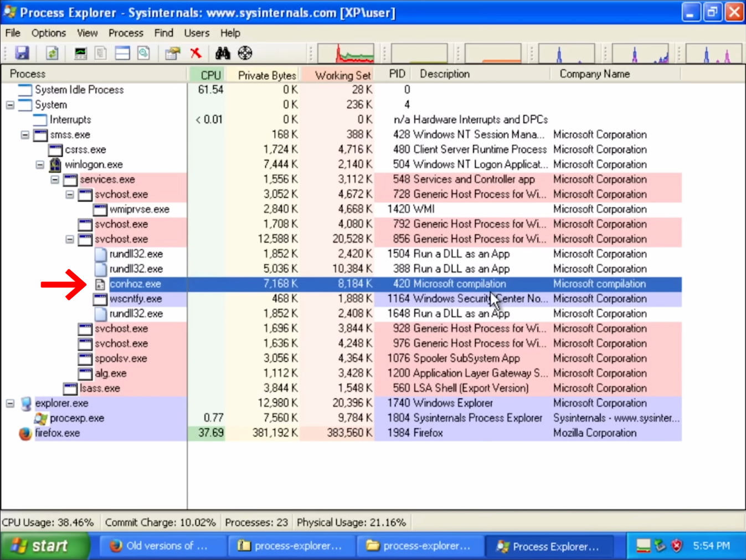Collapse the winlogon.exe tree node

(40, 165)
